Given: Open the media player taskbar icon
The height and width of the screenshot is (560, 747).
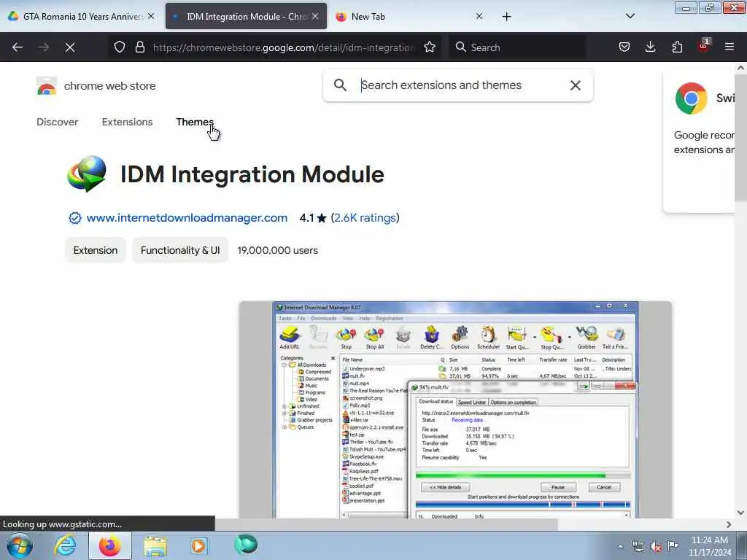Looking at the screenshot, I should 200,545.
